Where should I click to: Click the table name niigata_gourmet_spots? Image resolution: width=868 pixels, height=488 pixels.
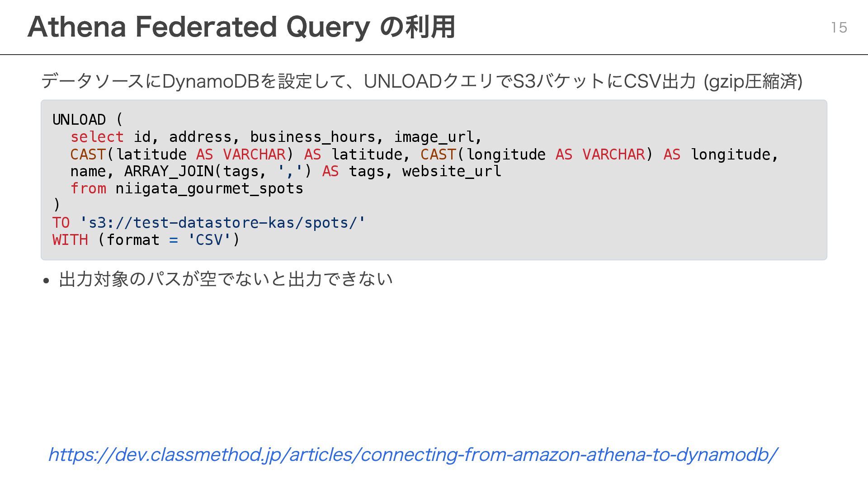[x=209, y=188]
